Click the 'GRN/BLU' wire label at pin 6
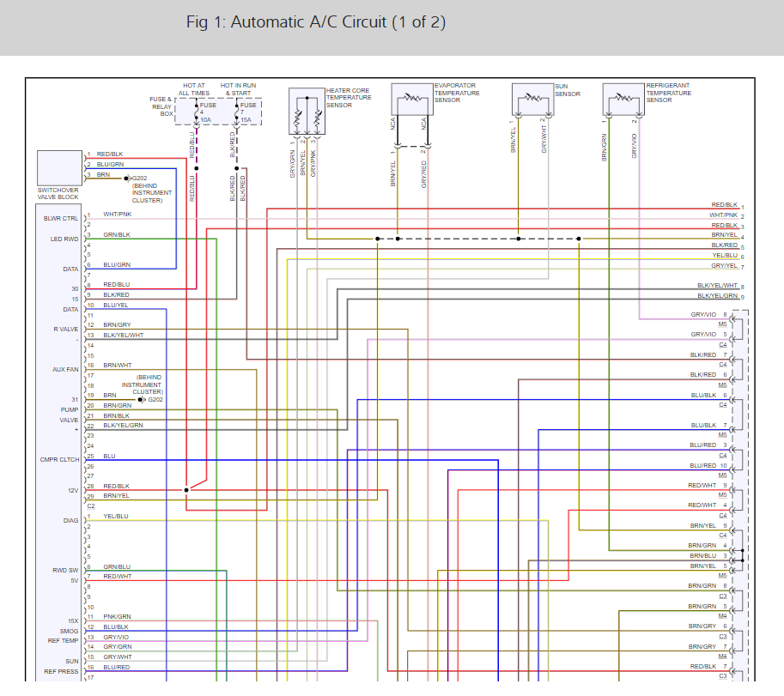This screenshot has height=696, width=784. pos(117,567)
